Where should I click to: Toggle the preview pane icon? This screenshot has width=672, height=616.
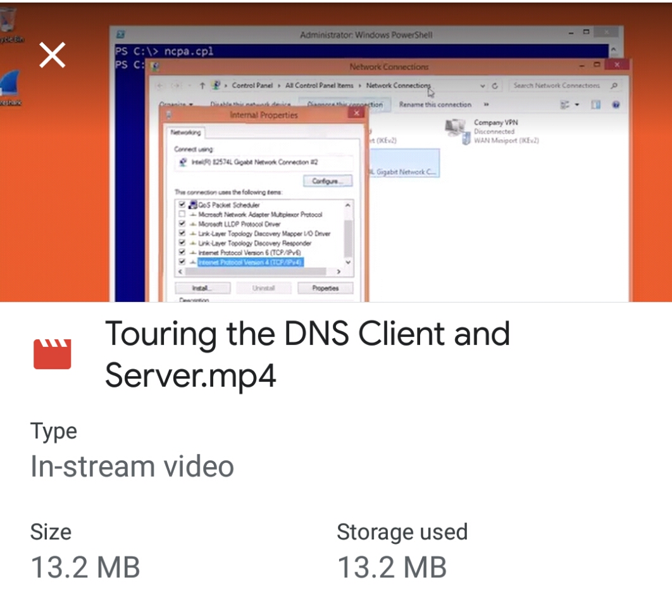coord(595,104)
